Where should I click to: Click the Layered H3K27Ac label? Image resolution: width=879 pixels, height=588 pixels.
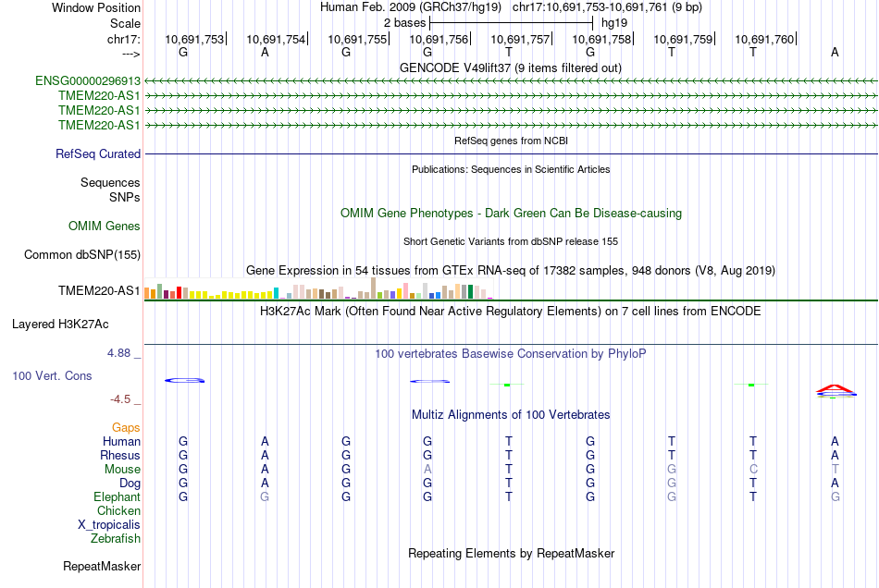(60, 325)
